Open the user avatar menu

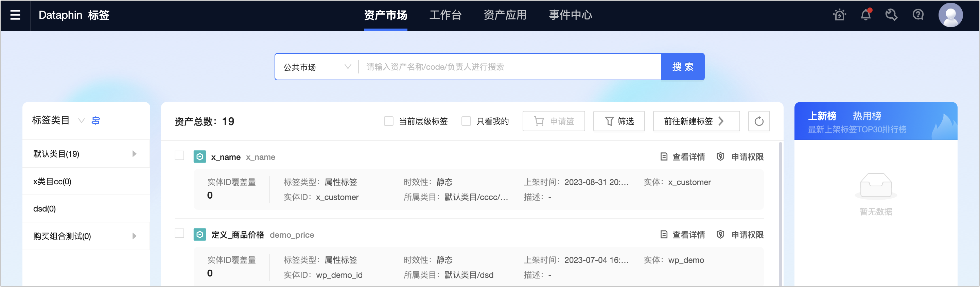click(950, 15)
